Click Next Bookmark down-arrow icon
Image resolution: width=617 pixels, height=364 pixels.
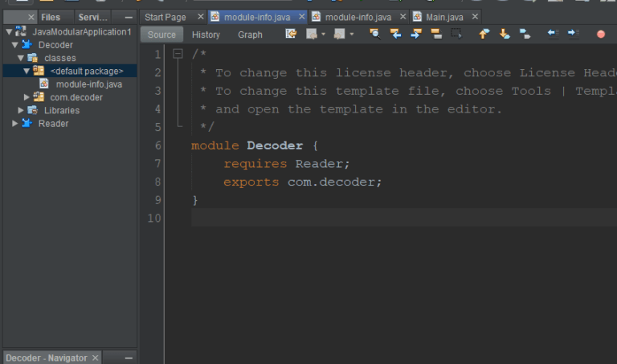[505, 34]
